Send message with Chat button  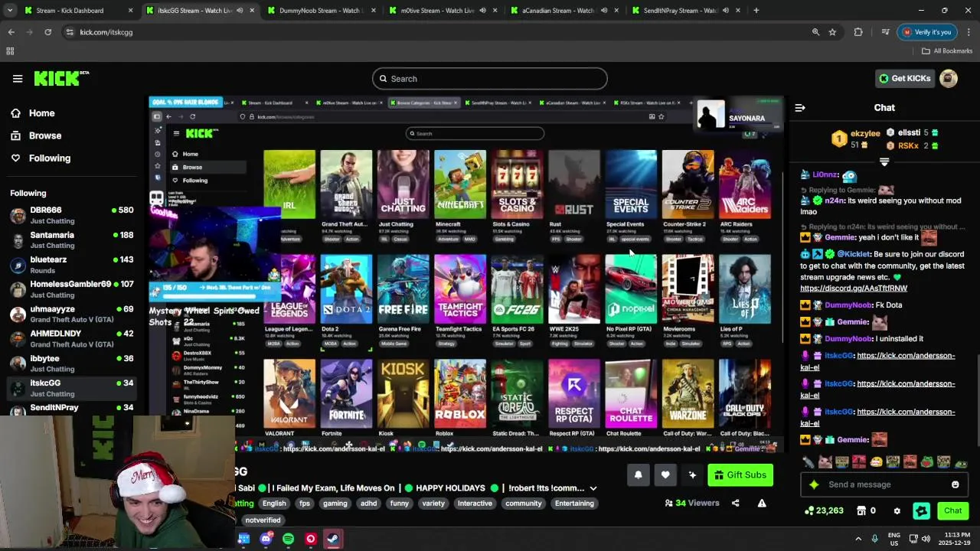tap(953, 510)
